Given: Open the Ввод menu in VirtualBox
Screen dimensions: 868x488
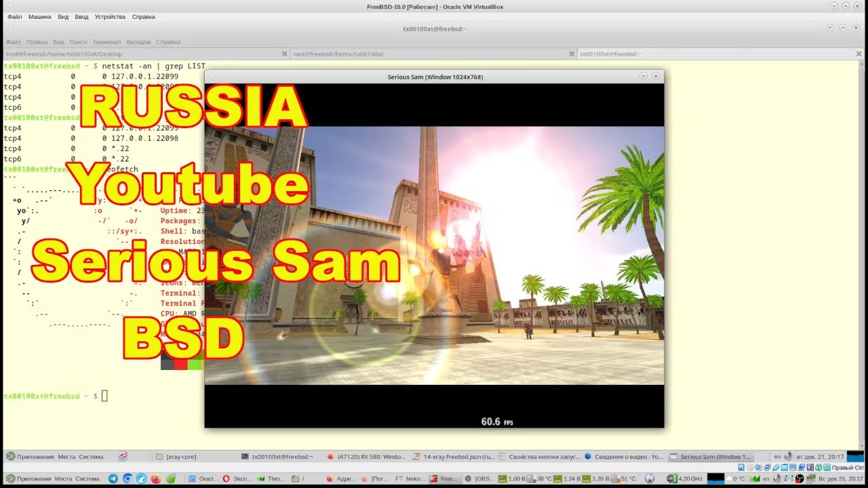Looking at the screenshot, I should pos(81,16).
